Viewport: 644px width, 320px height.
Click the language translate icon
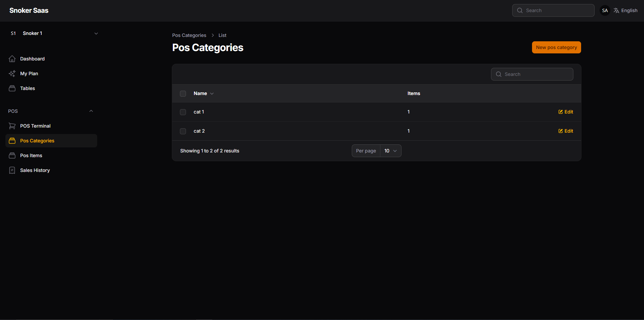616,10
